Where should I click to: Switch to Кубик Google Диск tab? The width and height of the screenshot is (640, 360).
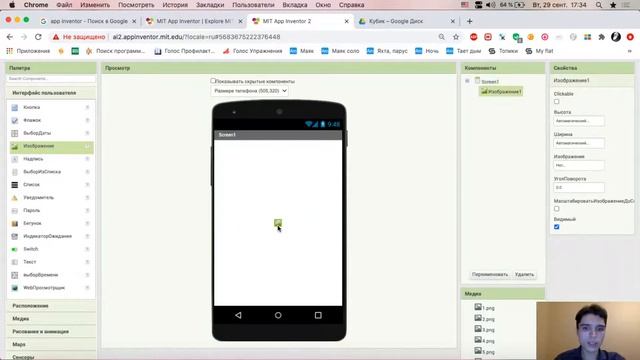406,21
